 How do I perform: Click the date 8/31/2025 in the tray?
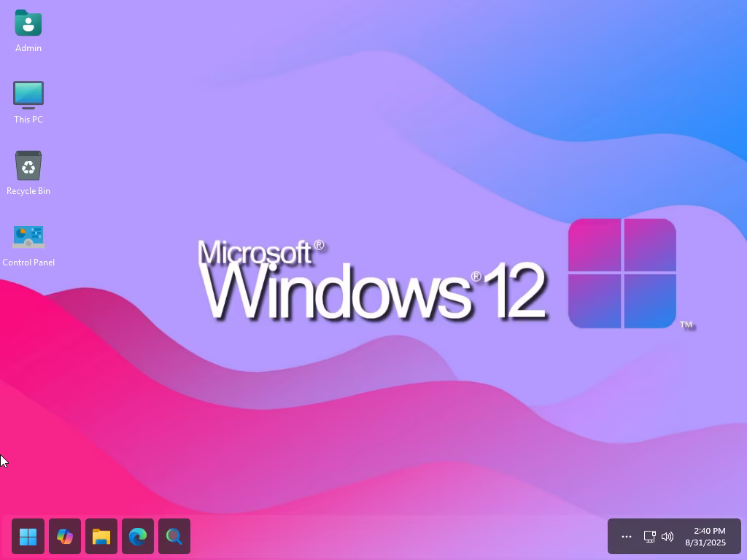coord(705,542)
